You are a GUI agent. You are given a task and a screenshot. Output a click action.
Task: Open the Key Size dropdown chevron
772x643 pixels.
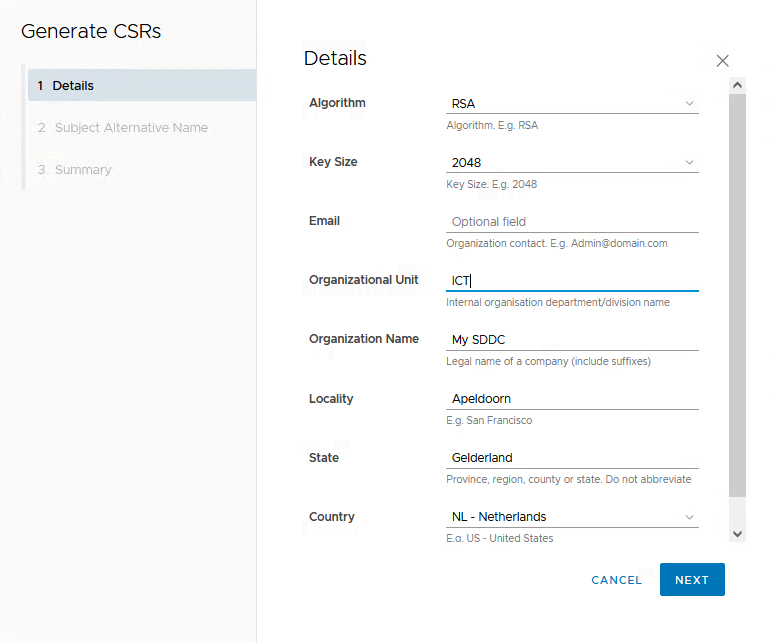[x=689, y=162]
